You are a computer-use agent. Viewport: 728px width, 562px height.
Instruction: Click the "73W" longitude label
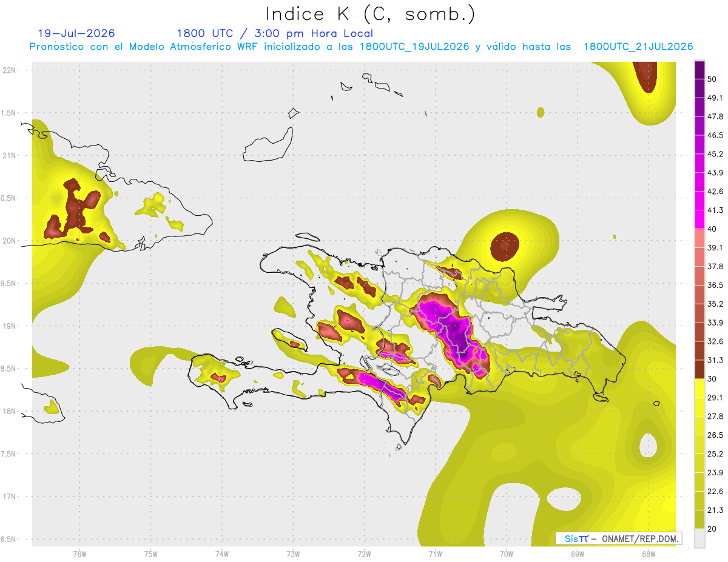293,554
